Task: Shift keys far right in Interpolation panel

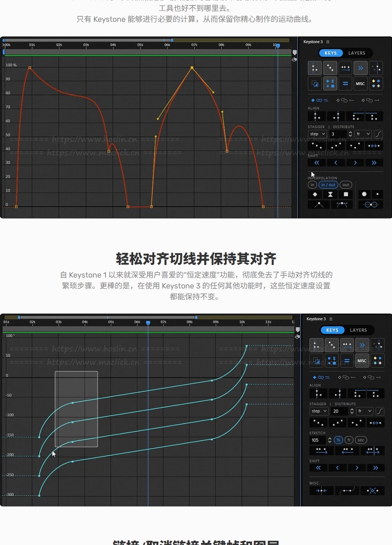Action: [x=374, y=163]
